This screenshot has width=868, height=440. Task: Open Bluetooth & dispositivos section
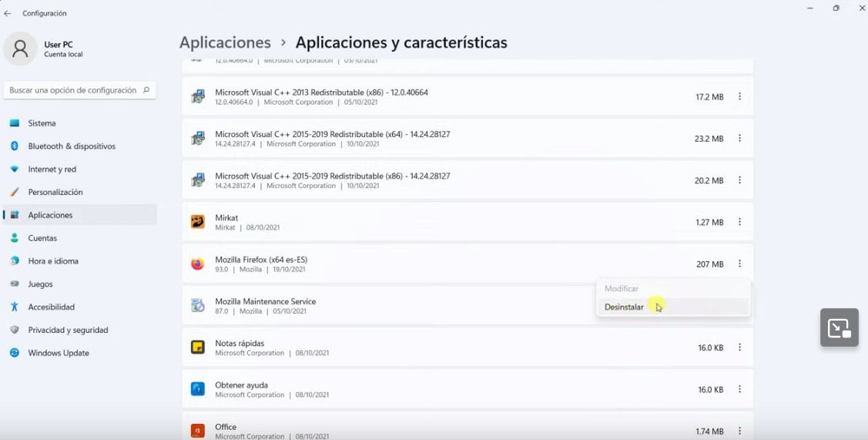click(x=80, y=146)
